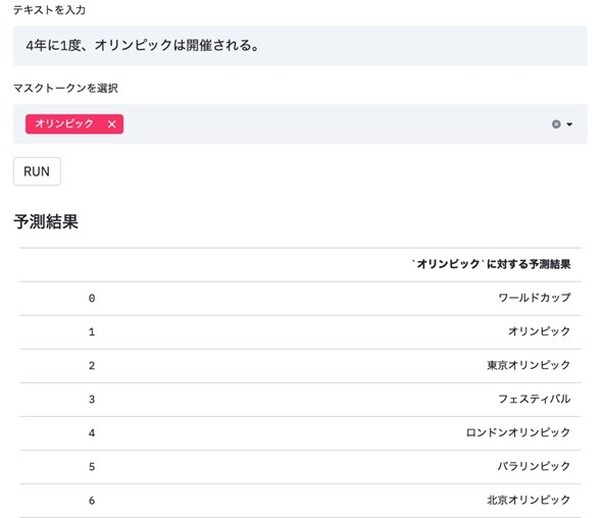
Task: Open the マスクトークンを選択 multiselect box
Action: click(330, 125)
